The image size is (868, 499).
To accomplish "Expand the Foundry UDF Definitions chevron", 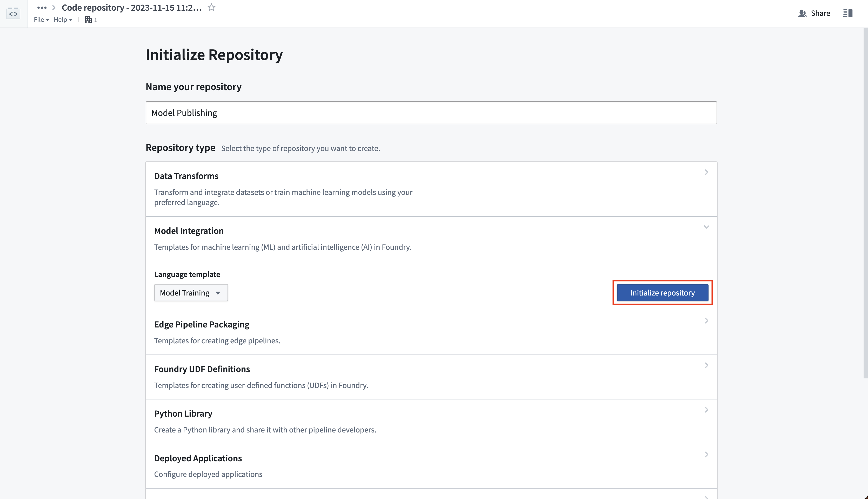I will (x=706, y=365).
